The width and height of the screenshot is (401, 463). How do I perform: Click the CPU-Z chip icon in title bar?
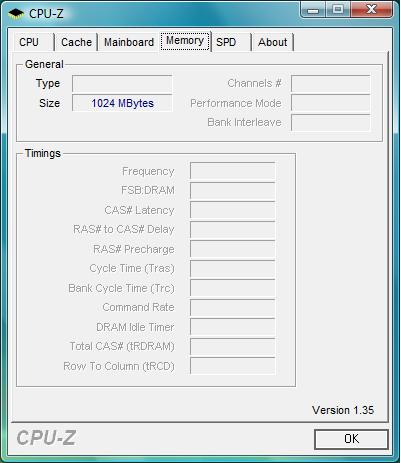(x=16, y=14)
